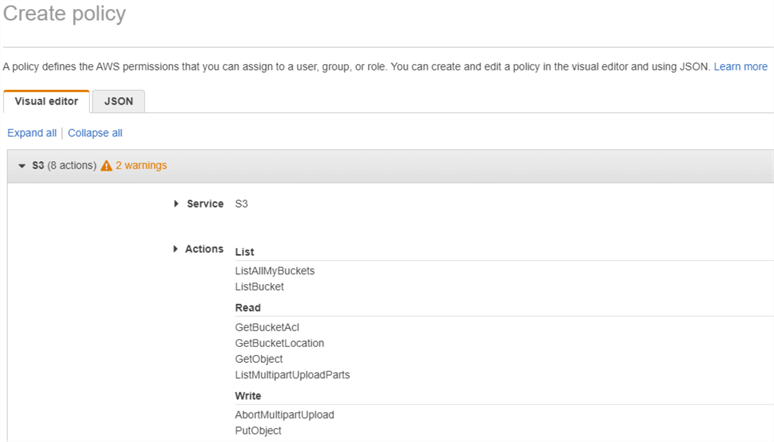Select the Visual editor tab
This screenshot has width=774, height=442.
pos(46,101)
